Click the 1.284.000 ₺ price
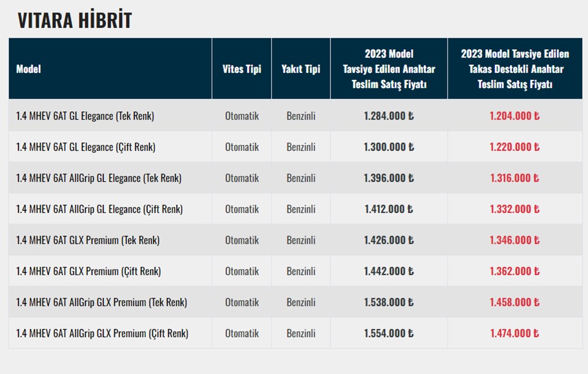The height and width of the screenshot is (374, 588). point(389,116)
